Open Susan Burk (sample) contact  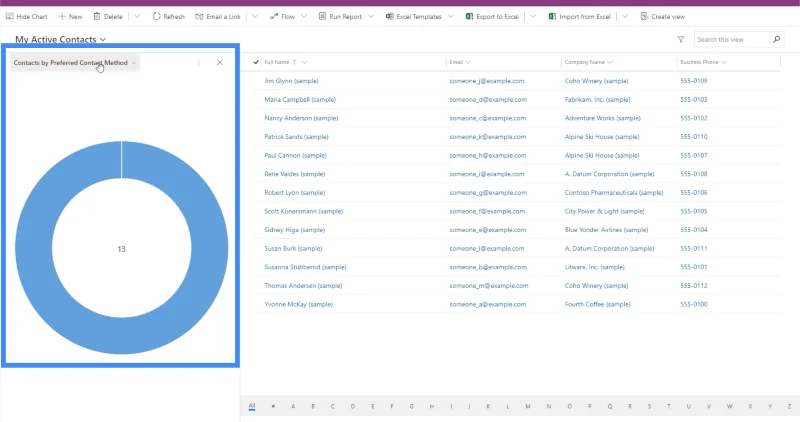[293, 249]
